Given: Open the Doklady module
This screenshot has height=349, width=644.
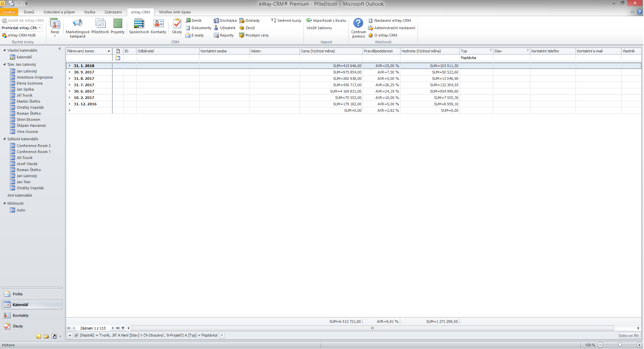Looking at the screenshot, I should (250, 20).
